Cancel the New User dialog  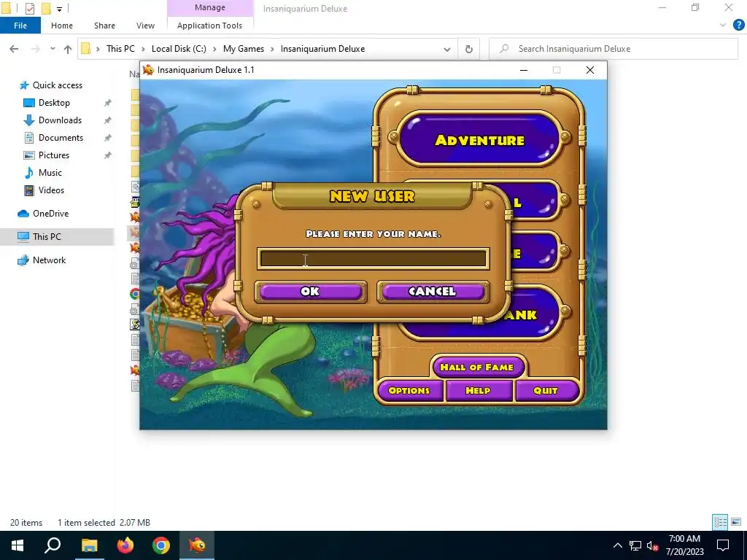pos(433,292)
